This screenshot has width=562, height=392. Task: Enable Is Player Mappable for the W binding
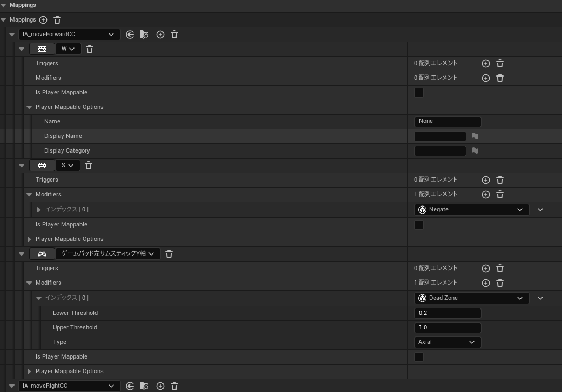(x=419, y=92)
